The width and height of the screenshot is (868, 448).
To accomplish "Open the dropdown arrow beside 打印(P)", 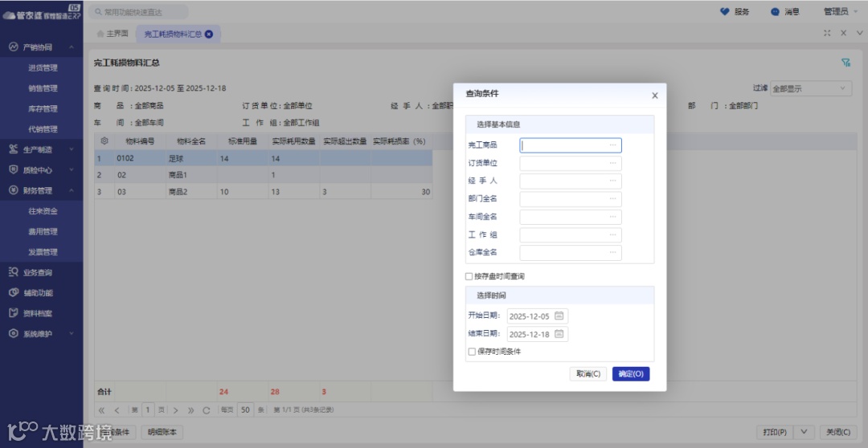I will [804, 432].
